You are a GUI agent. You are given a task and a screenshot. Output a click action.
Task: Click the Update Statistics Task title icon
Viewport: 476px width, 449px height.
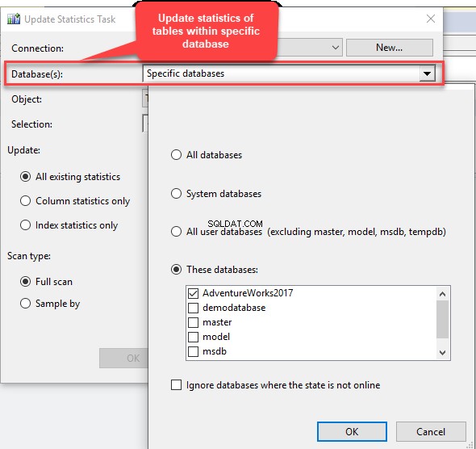click(x=14, y=19)
